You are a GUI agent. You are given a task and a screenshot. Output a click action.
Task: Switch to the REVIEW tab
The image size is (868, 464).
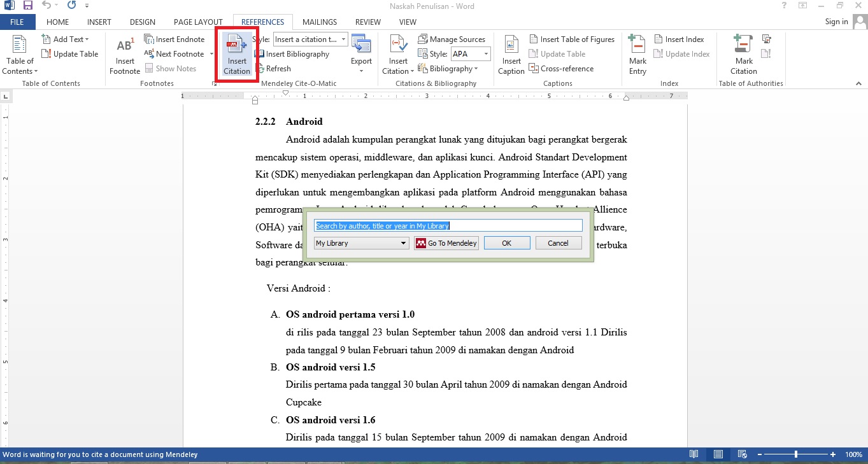(368, 22)
